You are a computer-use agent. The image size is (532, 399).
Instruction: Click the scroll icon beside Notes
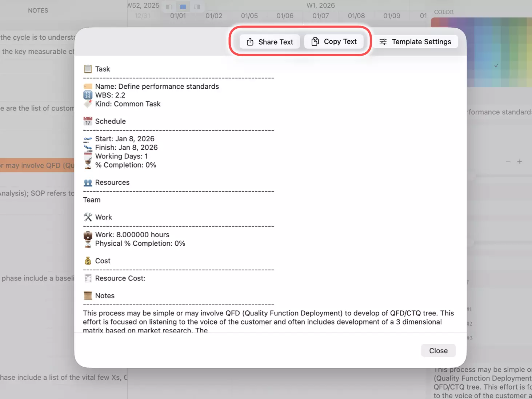click(88, 295)
